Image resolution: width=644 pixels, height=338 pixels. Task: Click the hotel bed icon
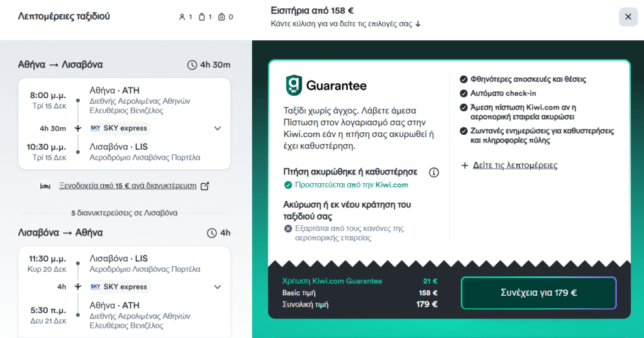45,186
